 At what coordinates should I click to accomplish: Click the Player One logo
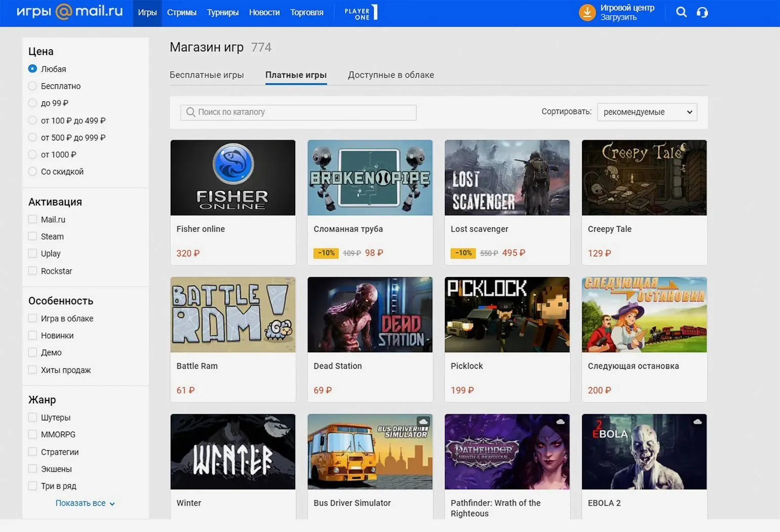coord(361,13)
